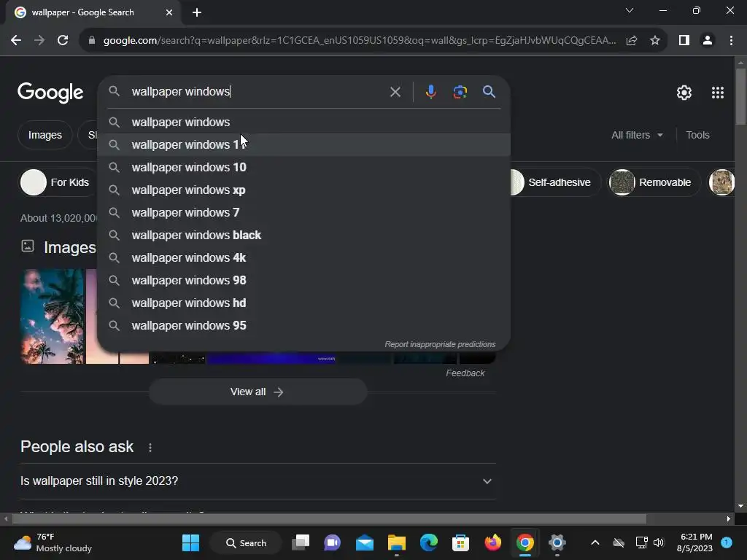Open clock and date 6:21 PM
747x560 pixels.
(694, 542)
